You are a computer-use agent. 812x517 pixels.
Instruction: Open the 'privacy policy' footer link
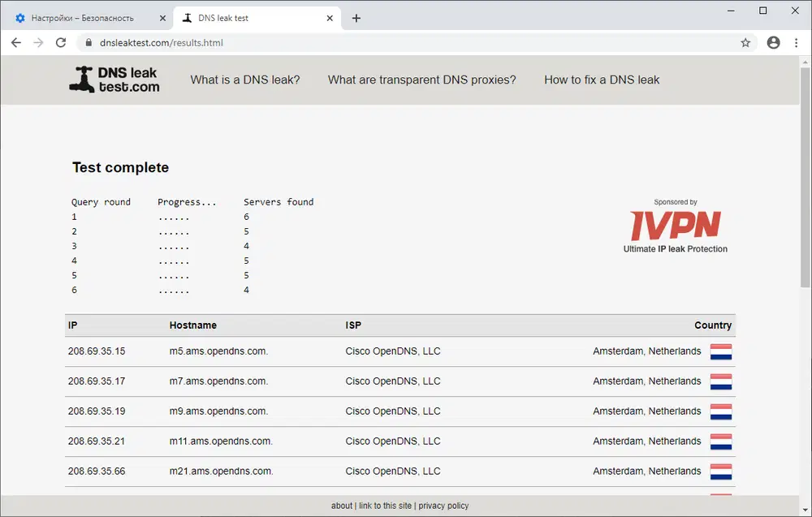pyautogui.click(x=443, y=506)
